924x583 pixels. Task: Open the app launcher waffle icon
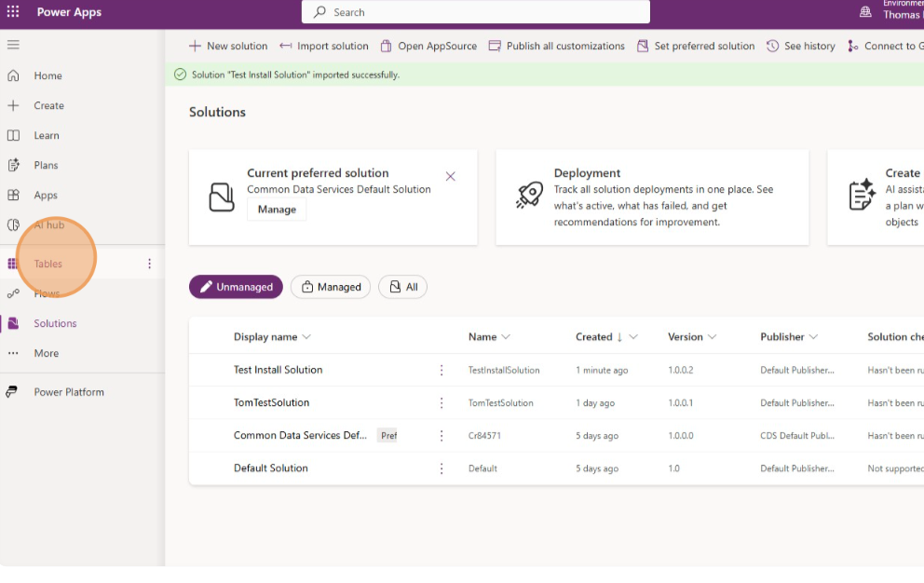[x=13, y=12]
